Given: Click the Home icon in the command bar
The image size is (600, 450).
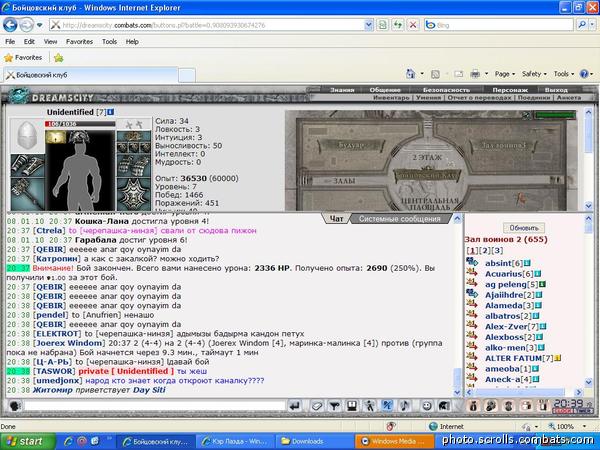Looking at the screenshot, I should (x=411, y=73).
